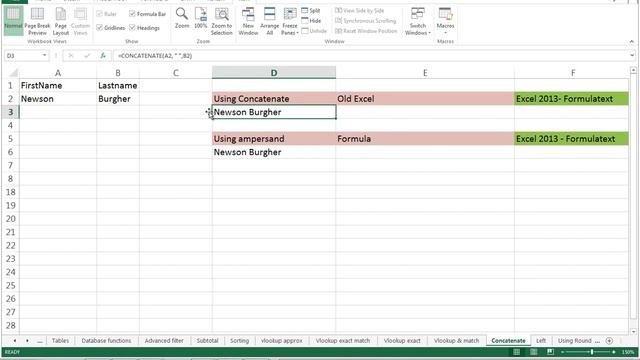Expand the formula bar

point(632,56)
